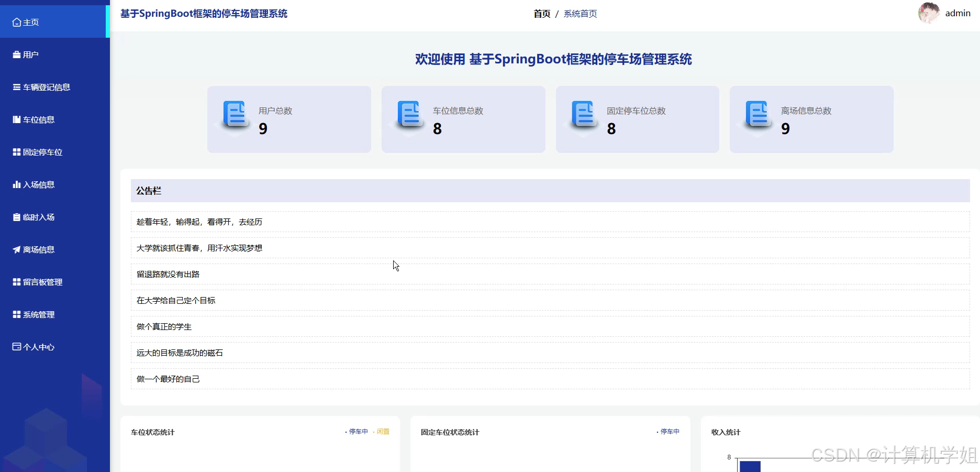Open the 离场信息 menu item

click(x=55, y=249)
